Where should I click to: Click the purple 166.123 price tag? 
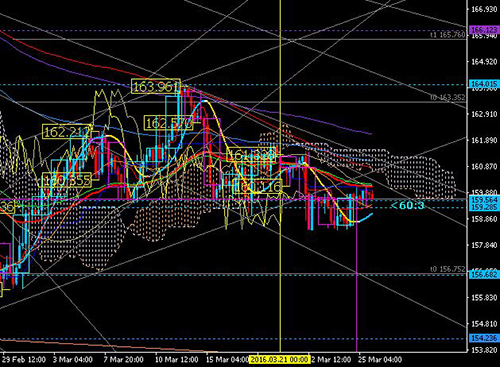(x=484, y=30)
